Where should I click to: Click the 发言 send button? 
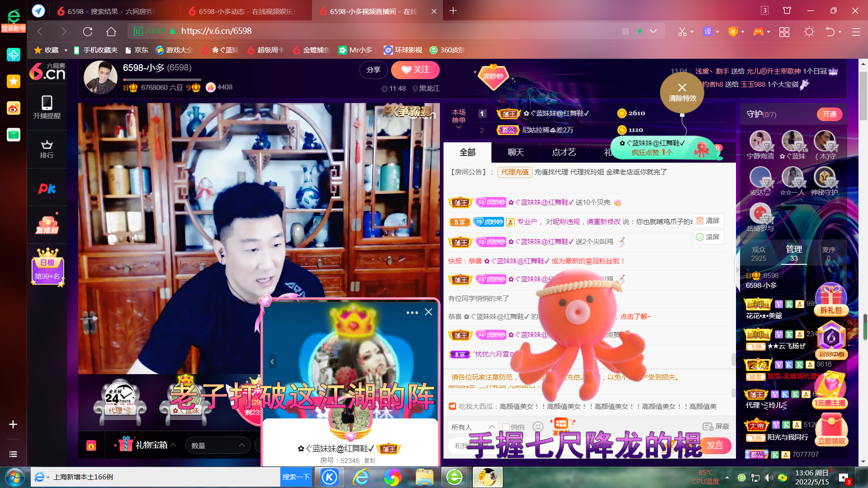715,446
